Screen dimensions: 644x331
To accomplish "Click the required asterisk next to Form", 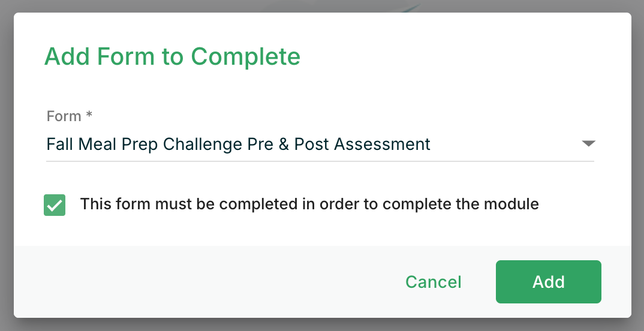I will [x=89, y=115].
